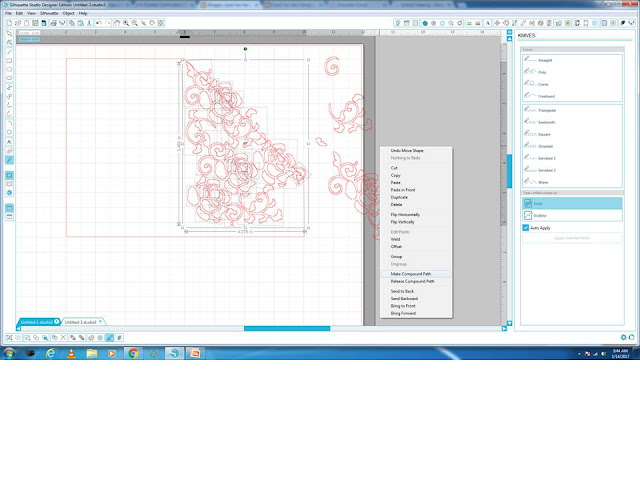This screenshot has width=640, height=480.
Task: Open Google Chrome from taskbar
Action: [133, 353]
